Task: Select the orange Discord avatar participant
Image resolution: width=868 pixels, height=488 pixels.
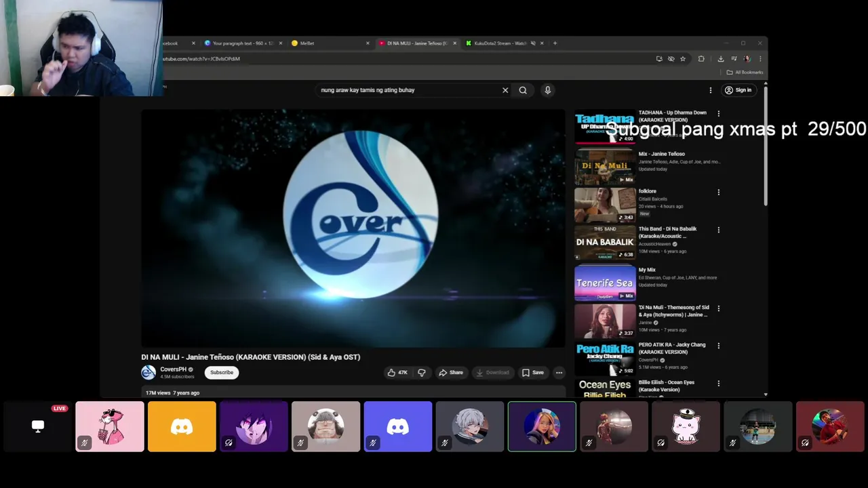Action: pos(182,426)
